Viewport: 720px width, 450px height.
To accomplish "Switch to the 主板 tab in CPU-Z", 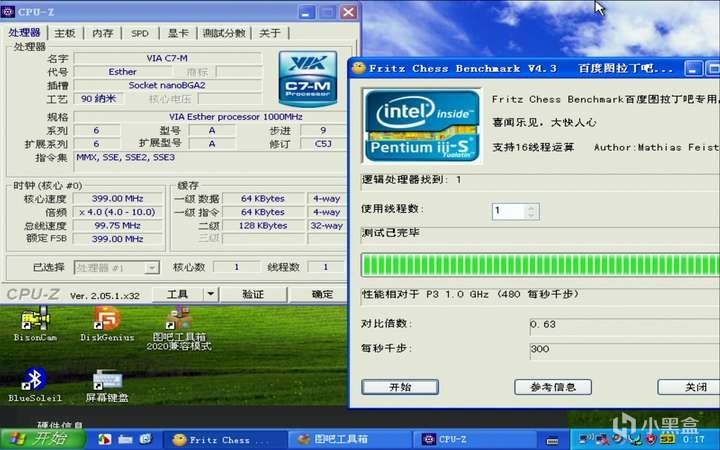I will [65, 33].
